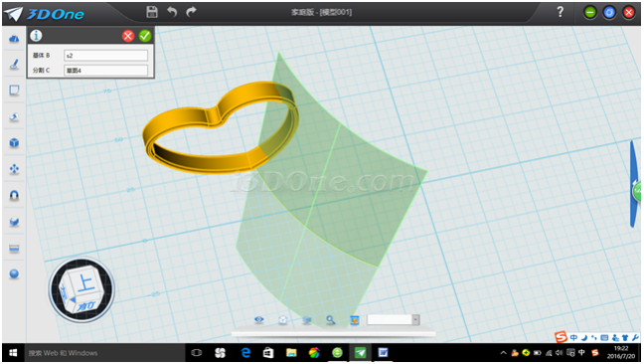Open the zoom magnifier view option
This screenshot has height=364, width=644.
(330, 319)
